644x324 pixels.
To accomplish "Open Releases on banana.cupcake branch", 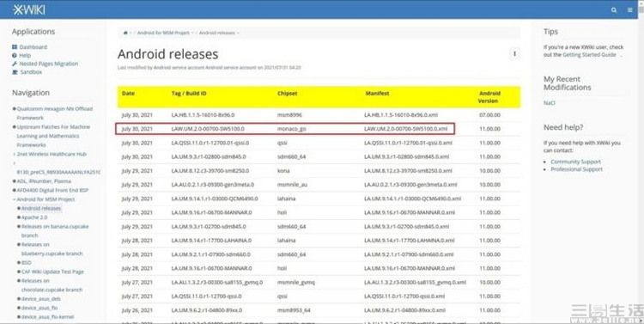I will coord(55,231).
